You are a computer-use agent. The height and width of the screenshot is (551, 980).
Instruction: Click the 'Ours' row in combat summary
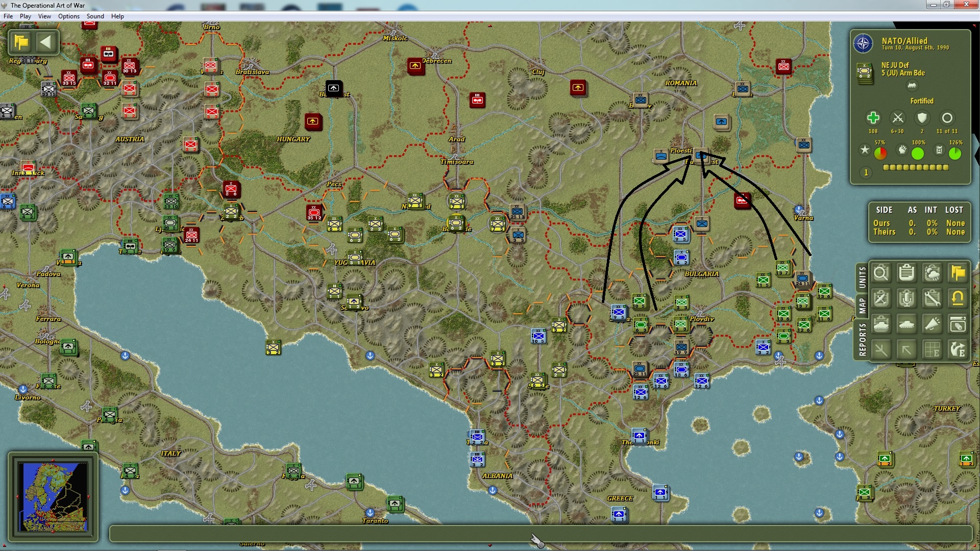coord(919,223)
